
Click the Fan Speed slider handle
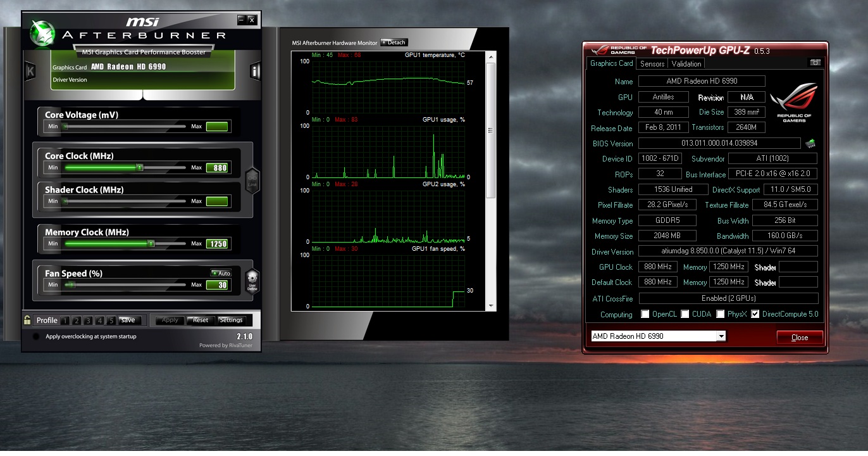tap(71, 285)
